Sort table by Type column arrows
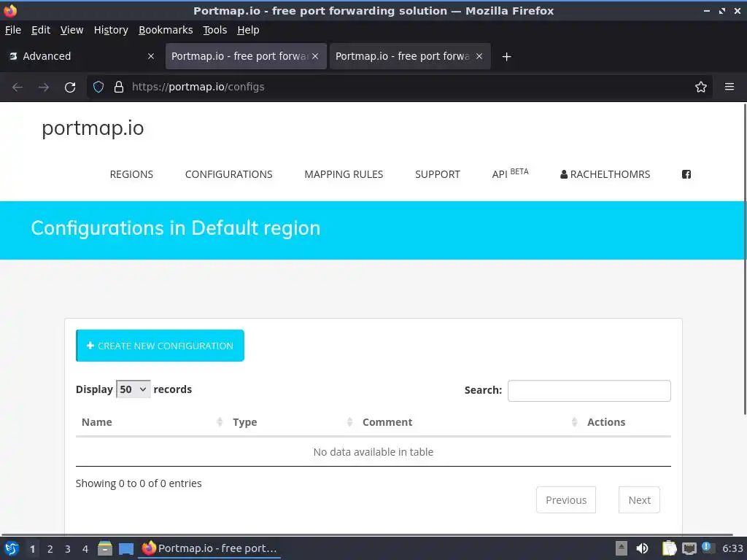The width and height of the screenshot is (747, 560). 349,422
